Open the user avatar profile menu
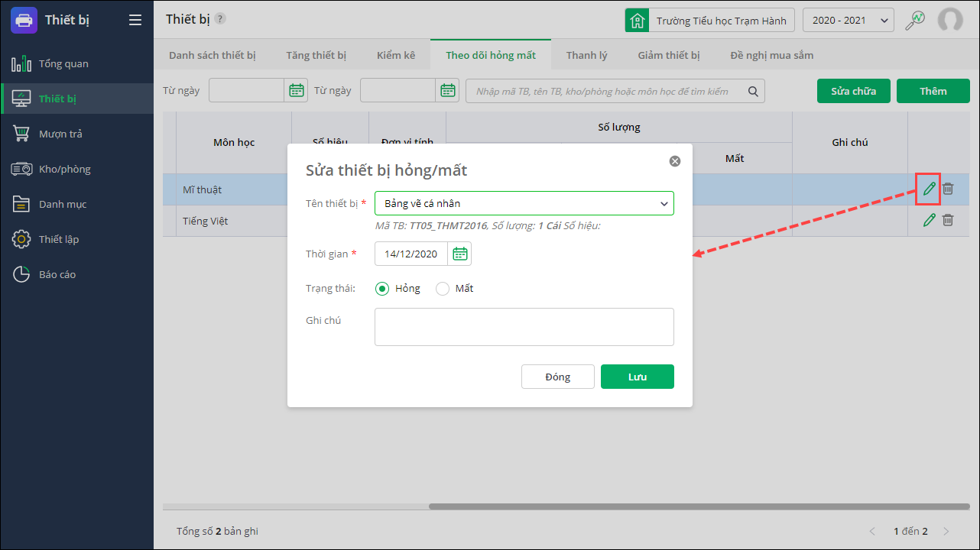Viewport: 980px width, 550px height. tap(950, 21)
